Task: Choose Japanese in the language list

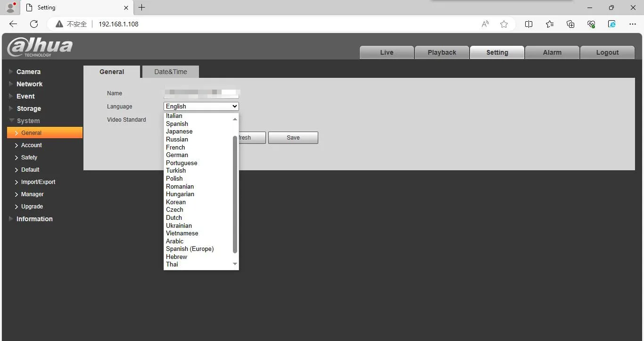Action: [x=198, y=132]
